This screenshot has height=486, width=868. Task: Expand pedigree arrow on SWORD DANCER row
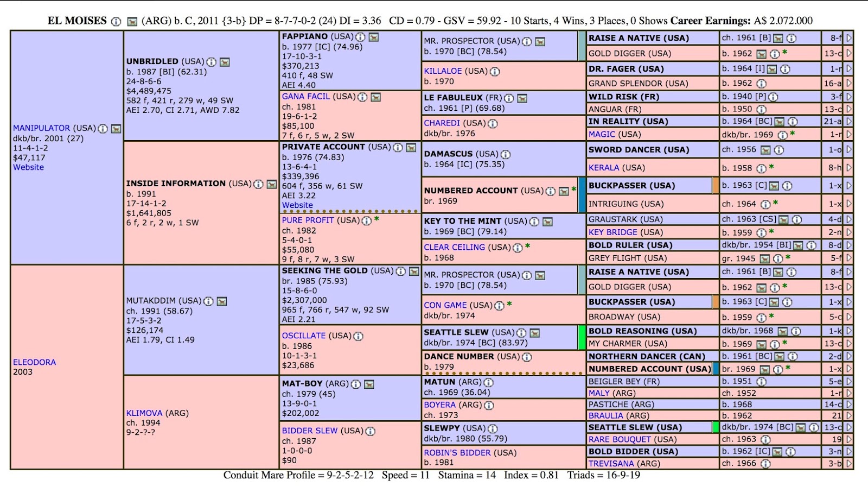(x=849, y=150)
